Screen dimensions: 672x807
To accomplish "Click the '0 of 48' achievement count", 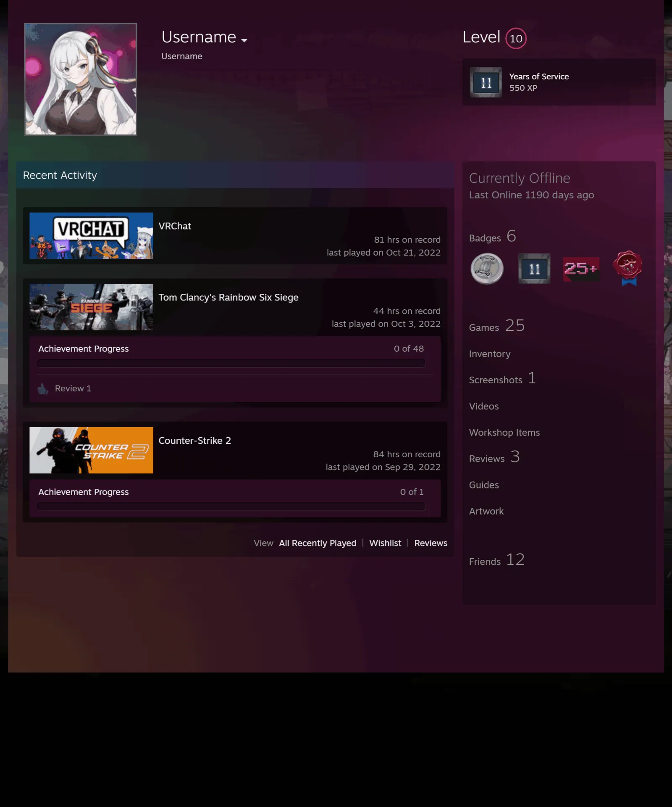I will 409,349.
